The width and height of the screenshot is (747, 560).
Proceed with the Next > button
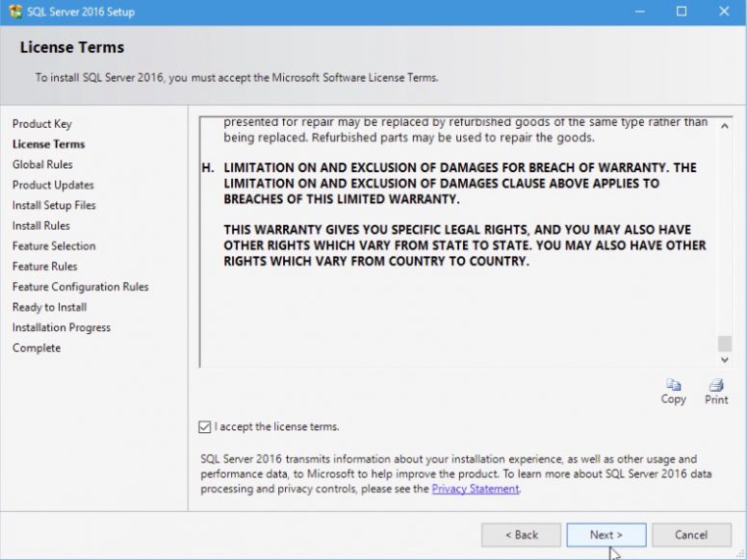[606, 535]
